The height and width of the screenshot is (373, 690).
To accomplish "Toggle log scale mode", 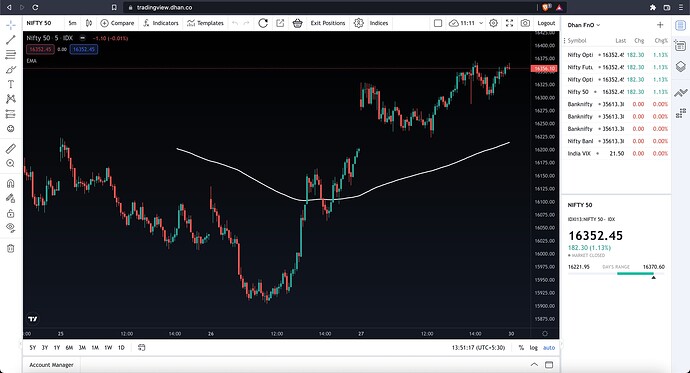I will 533,347.
